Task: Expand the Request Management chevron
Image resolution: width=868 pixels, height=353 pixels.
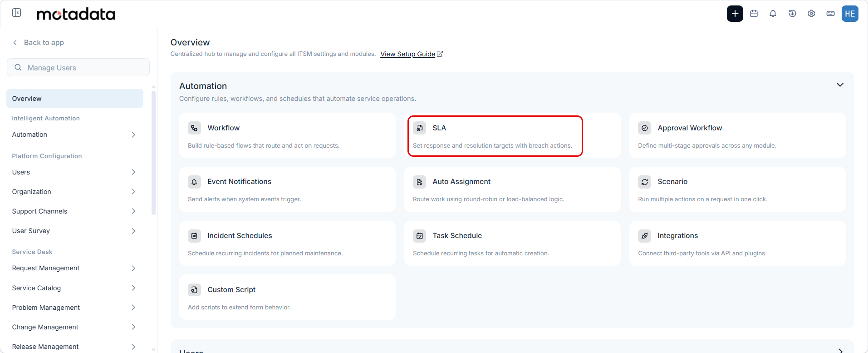Action: [x=133, y=268]
